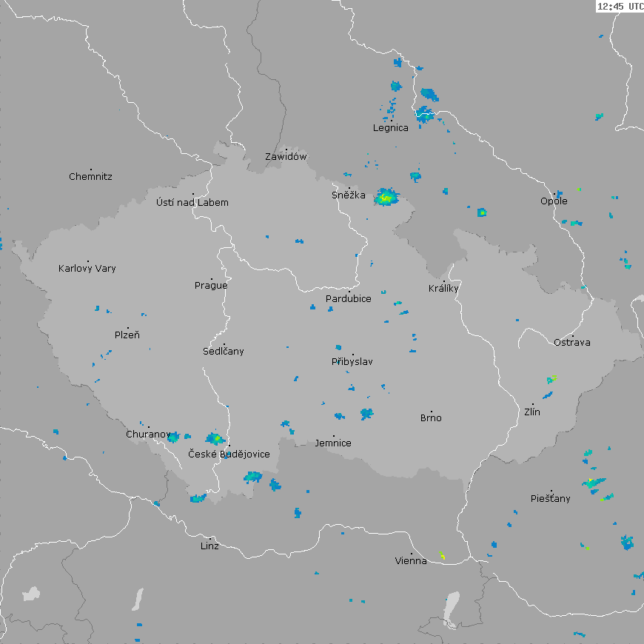Click the Opole city label
644x644 pixels.
(554, 201)
